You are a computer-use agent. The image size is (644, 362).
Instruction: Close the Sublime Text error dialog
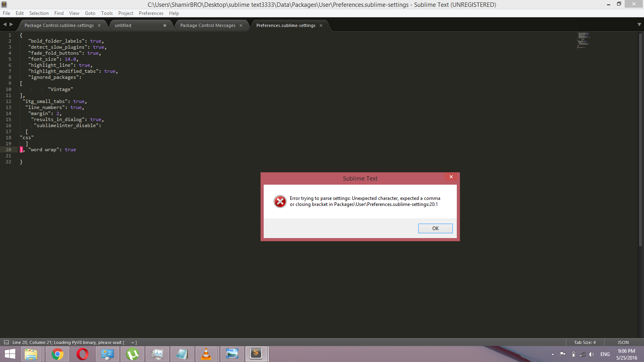tap(451, 177)
